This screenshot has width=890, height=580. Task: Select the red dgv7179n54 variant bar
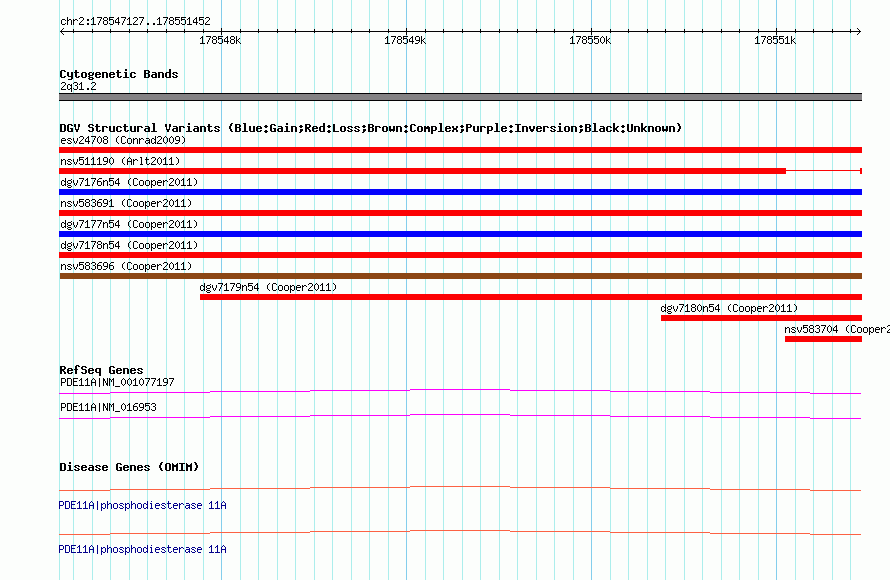pos(531,297)
